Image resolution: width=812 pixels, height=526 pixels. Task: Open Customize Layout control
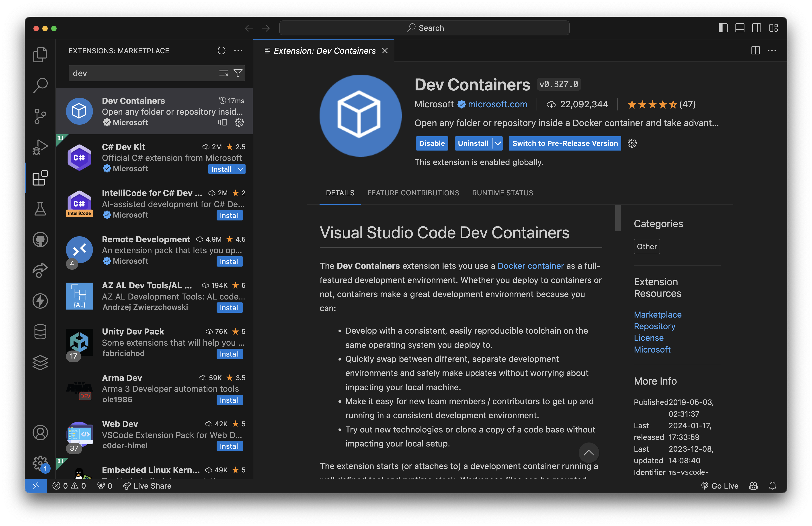[773, 28]
